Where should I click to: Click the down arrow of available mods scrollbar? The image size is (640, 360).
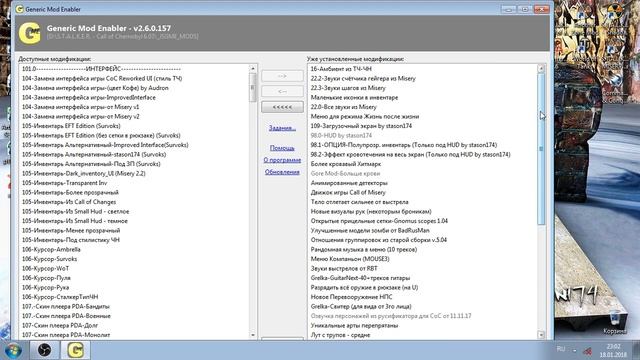coord(253,335)
